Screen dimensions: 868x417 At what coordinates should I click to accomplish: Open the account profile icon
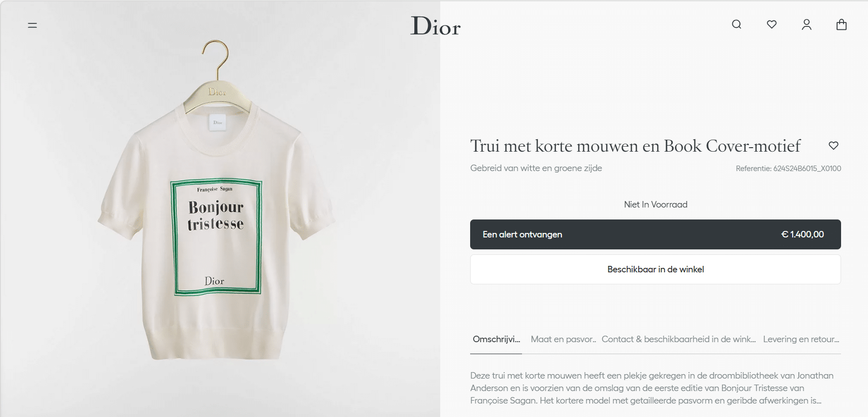click(807, 24)
